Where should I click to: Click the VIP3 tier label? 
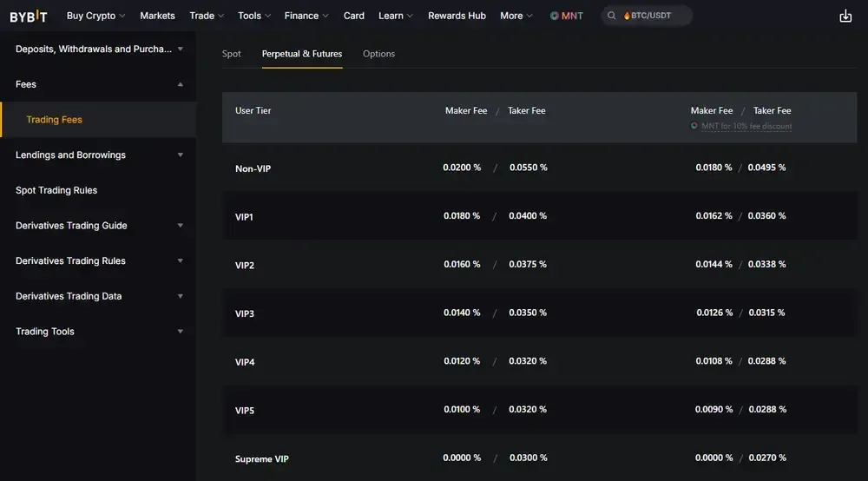point(245,313)
